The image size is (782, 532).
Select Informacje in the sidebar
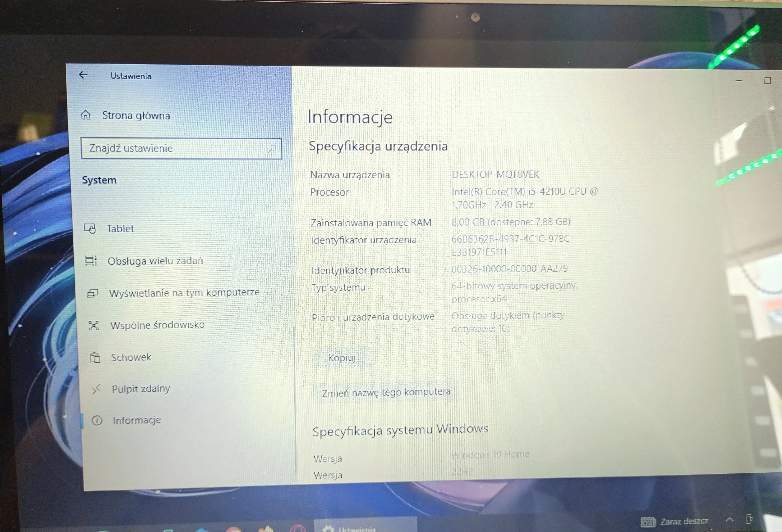137,420
